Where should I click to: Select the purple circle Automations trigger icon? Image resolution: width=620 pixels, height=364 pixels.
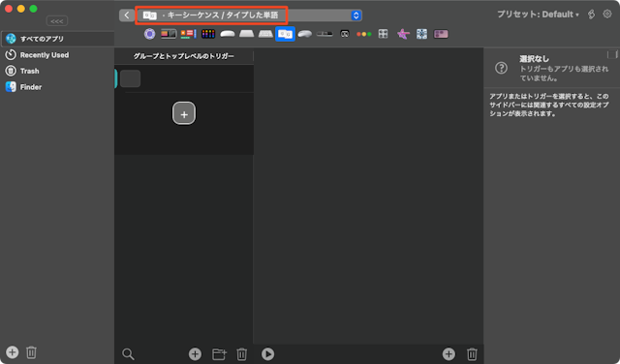coord(149,34)
